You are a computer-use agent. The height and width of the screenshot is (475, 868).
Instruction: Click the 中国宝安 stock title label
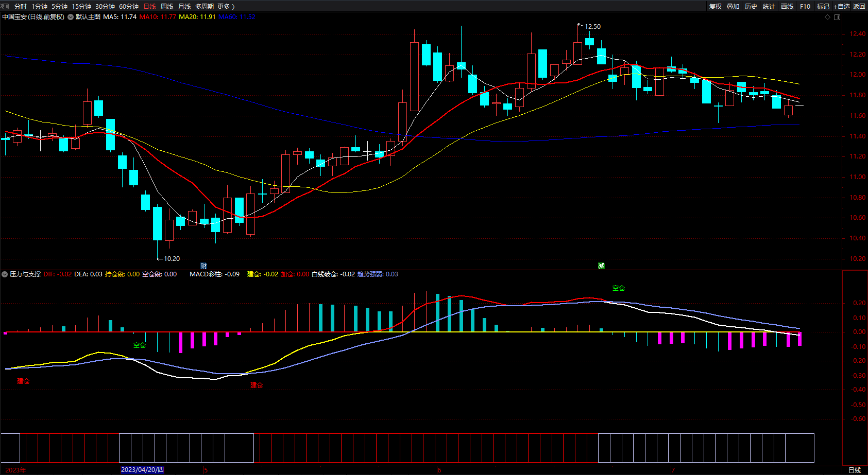coord(33,17)
